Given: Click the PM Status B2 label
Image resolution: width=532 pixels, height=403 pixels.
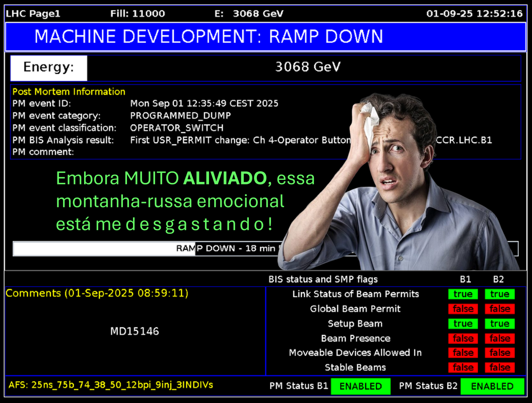Looking at the screenshot, I should tap(428, 386).
